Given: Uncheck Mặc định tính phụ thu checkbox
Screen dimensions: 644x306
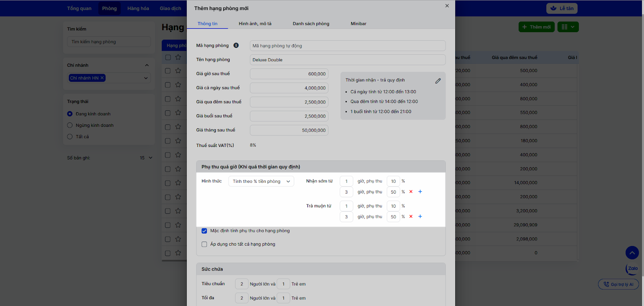Looking at the screenshot, I should (204, 231).
